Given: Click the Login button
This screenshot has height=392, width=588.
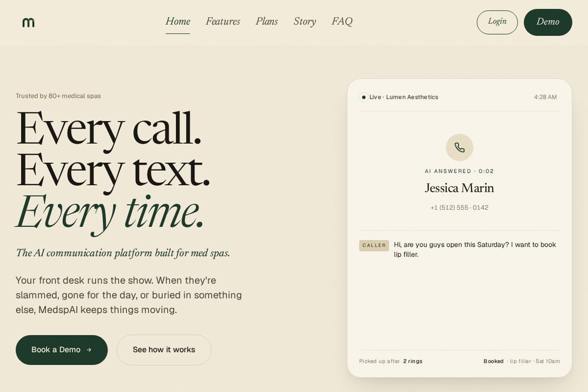Looking at the screenshot, I should (x=497, y=22).
